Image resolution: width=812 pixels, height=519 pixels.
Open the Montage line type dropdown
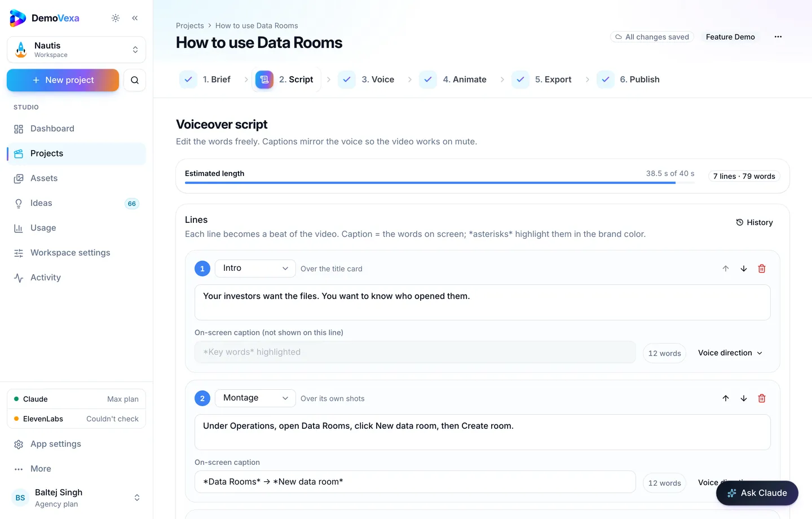pos(255,398)
